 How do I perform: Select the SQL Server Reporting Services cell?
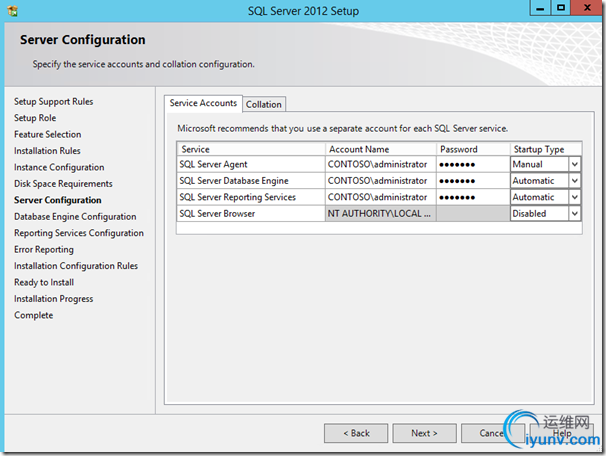(251, 197)
